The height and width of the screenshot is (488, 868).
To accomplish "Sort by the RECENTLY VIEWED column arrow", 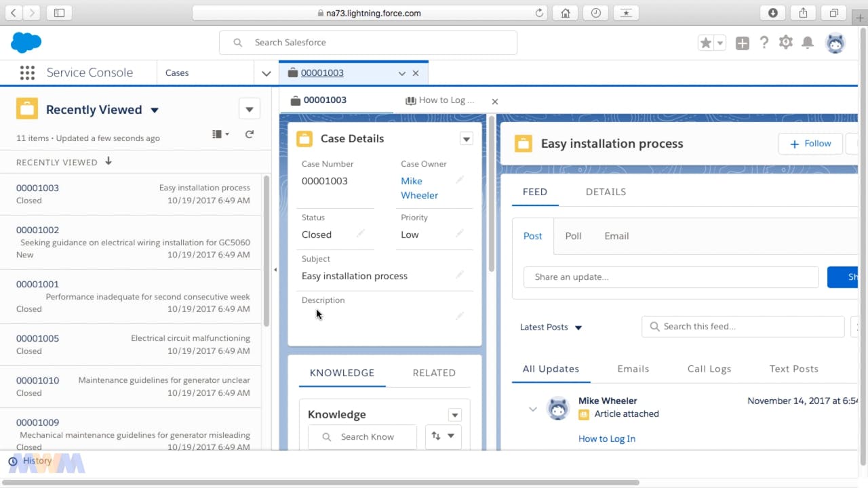I will click(x=108, y=162).
